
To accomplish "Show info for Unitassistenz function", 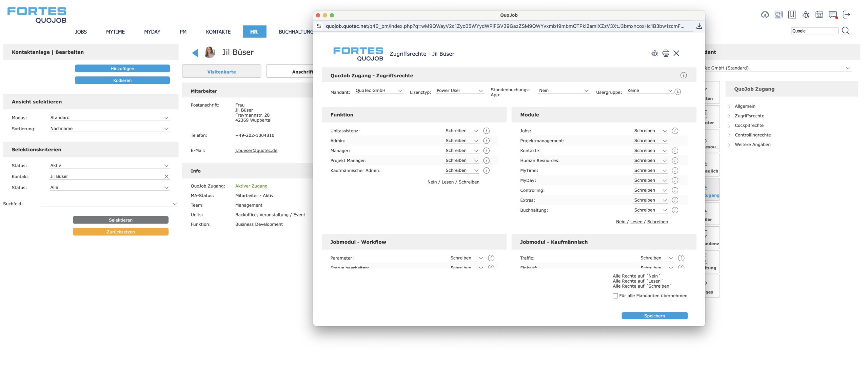I will (x=486, y=131).
